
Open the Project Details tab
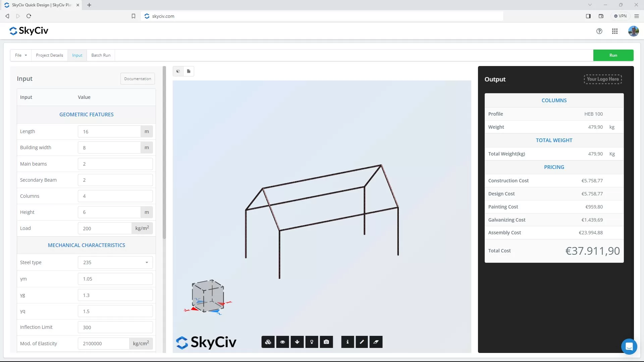coord(50,55)
